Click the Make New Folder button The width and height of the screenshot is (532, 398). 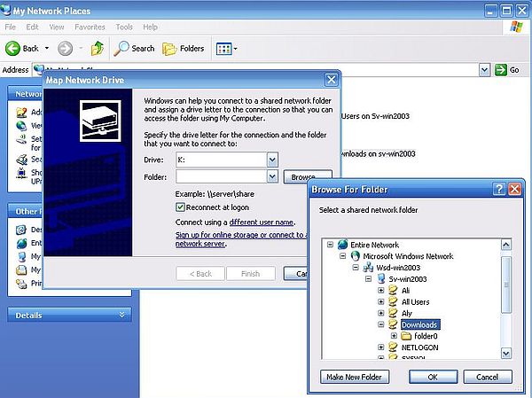tap(355, 377)
